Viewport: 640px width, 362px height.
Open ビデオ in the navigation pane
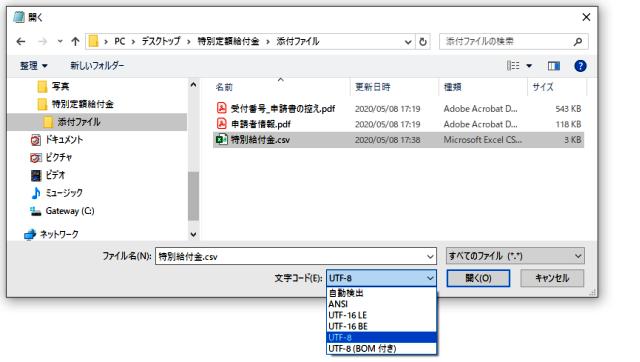[x=55, y=175]
